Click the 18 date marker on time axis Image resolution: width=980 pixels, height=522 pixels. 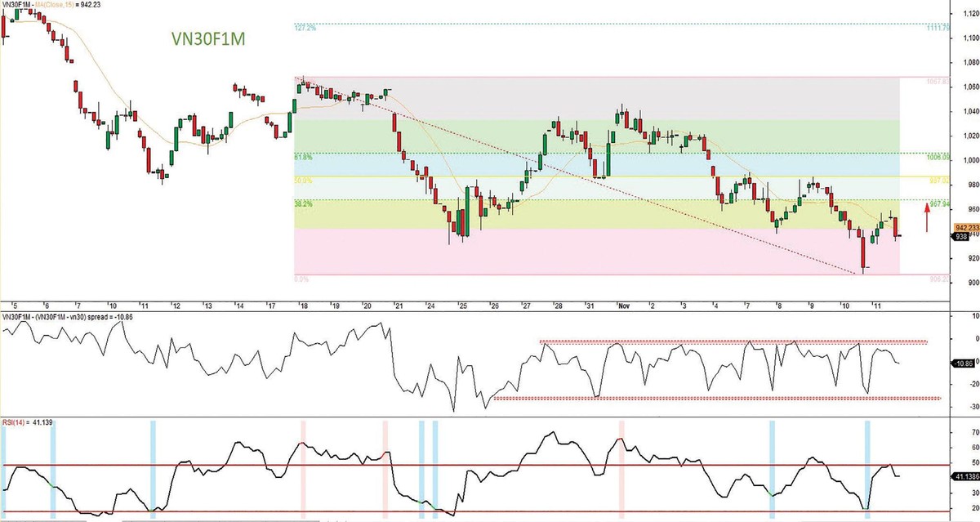302,305
